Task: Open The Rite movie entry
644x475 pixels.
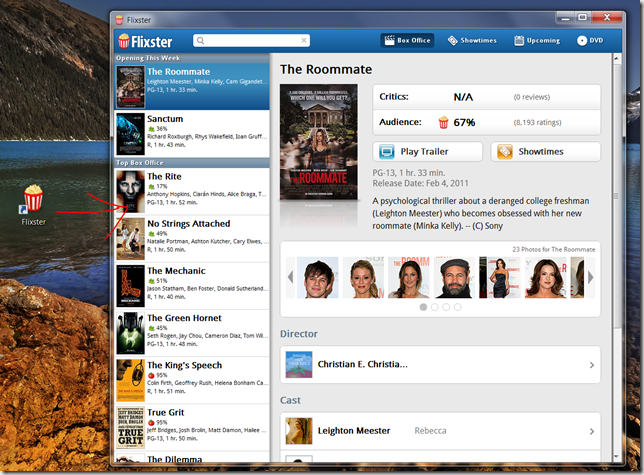Action: pos(192,191)
